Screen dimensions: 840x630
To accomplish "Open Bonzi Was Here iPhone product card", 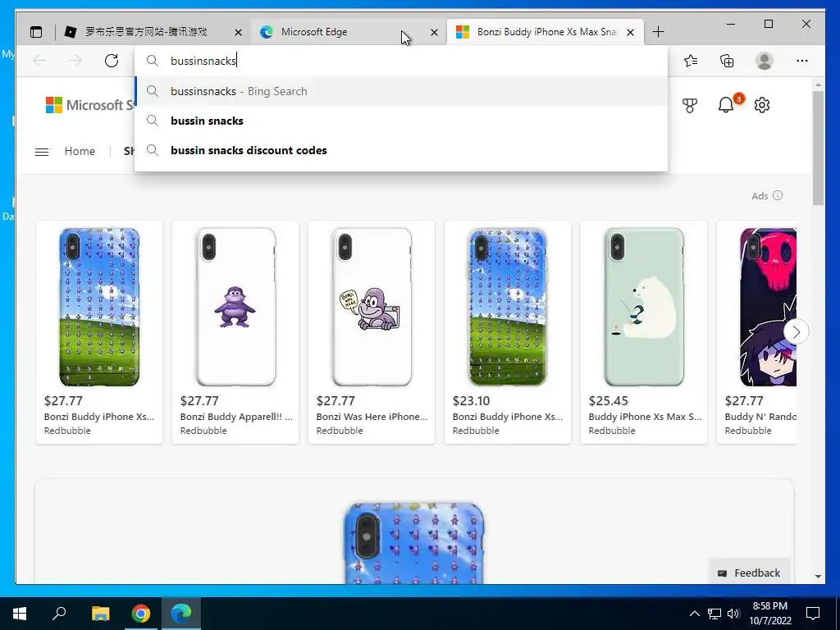I will (x=372, y=332).
